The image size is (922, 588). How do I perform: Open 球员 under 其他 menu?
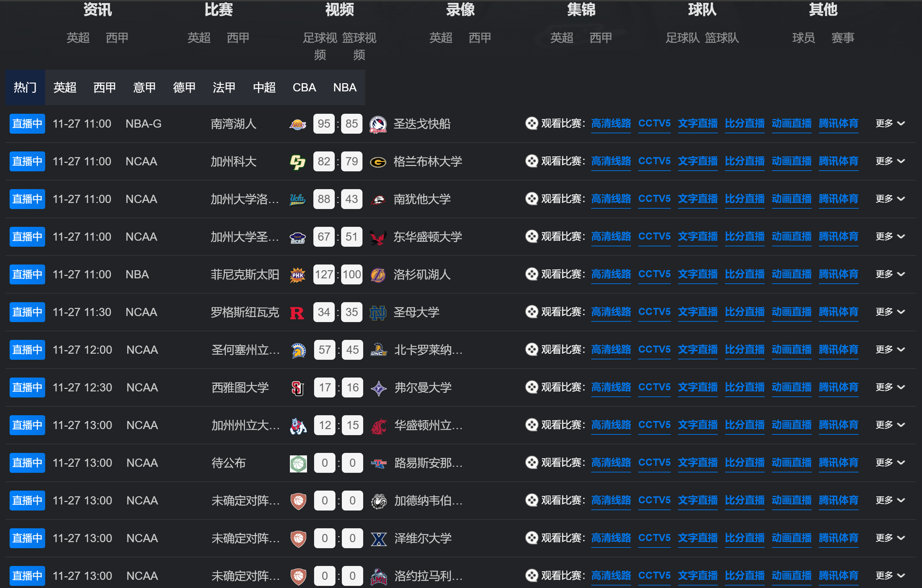(x=803, y=38)
